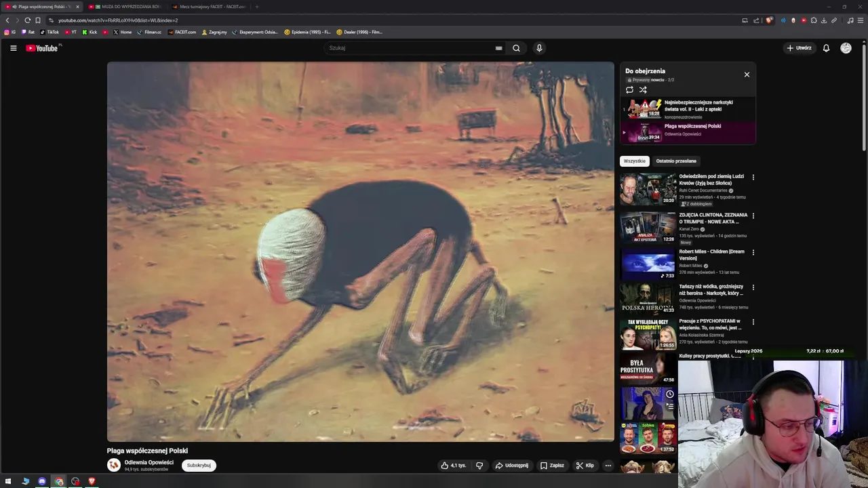The image size is (868, 488).
Task: Open Discord from the taskbar
Action: tap(42, 481)
